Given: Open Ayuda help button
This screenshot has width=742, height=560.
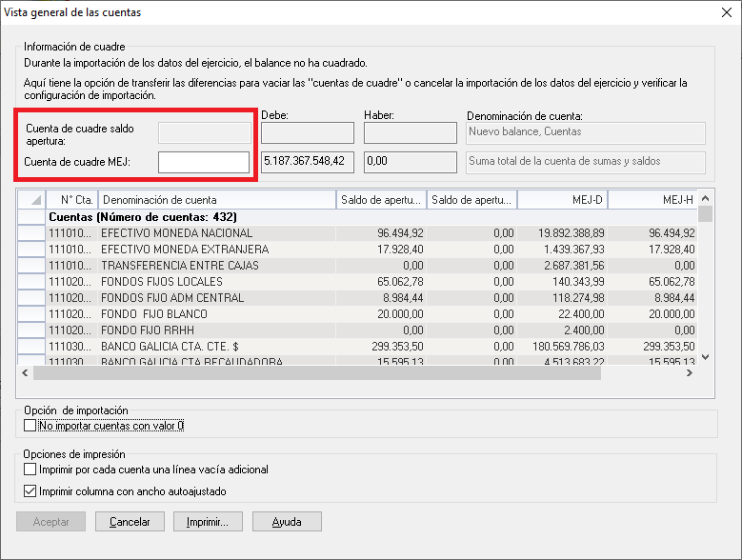Looking at the screenshot, I should point(287,521).
